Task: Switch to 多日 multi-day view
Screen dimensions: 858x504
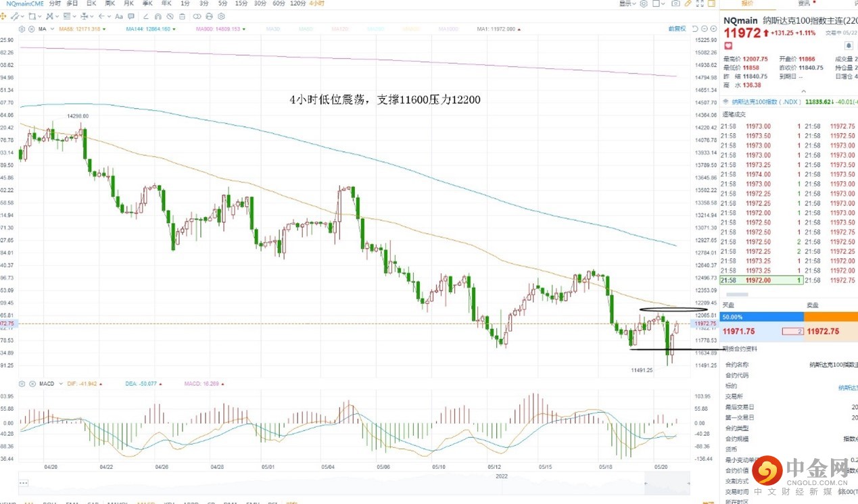Action: point(72,3)
